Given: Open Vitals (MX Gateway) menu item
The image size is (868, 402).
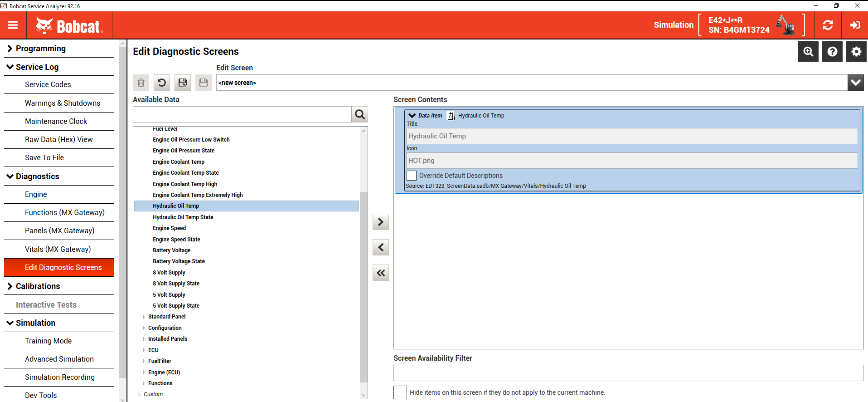Looking at the screenshot, I should coord(59,249).
